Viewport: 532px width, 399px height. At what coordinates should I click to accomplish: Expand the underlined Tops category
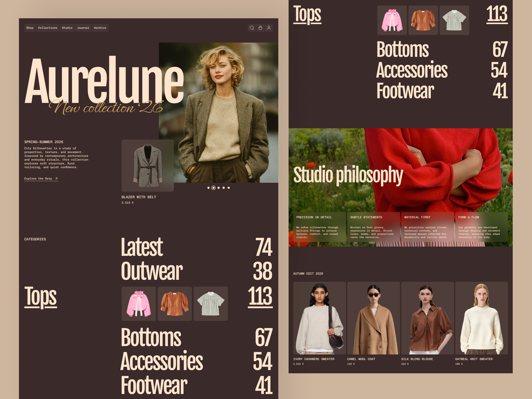point(40,297)
